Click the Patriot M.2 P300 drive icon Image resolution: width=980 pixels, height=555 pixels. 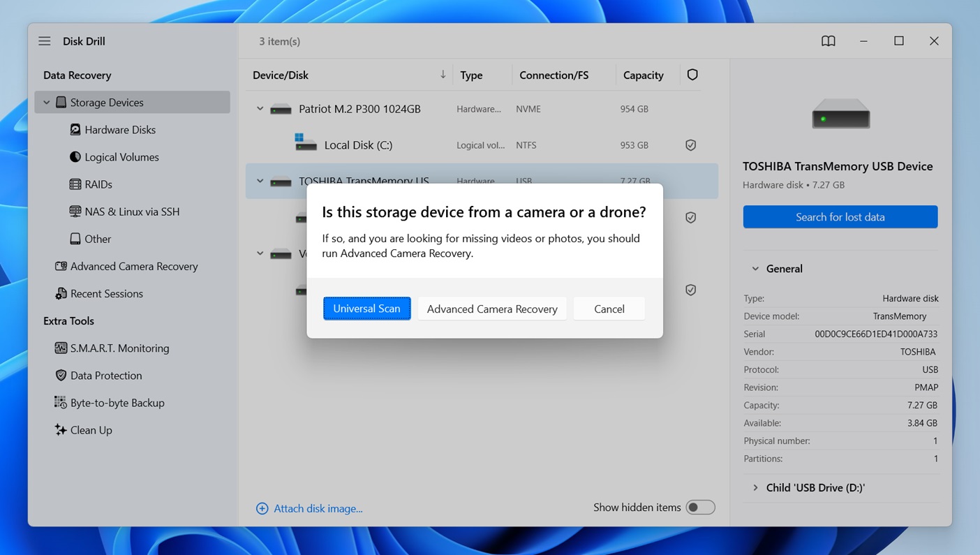pos(281,109)
